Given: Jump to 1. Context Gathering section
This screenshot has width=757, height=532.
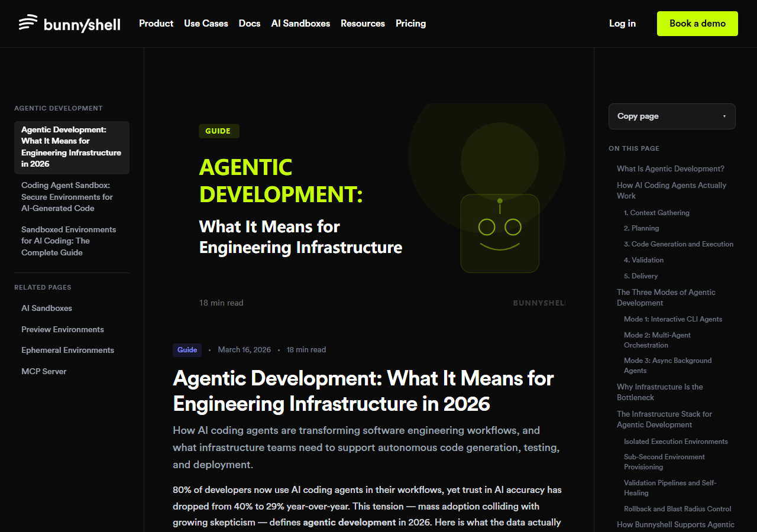Looking at the screenshot, I should pyautogui.click(x=656, y=213).
